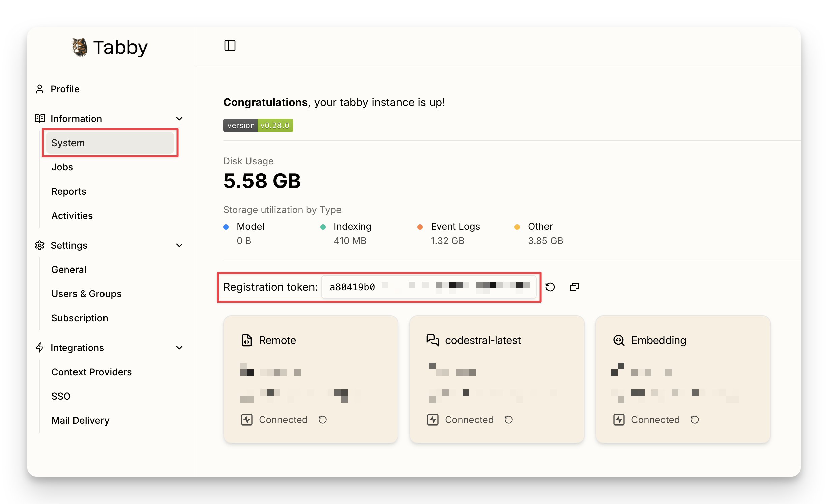This screenshot has width=828, height=504.
Task: Open Mail Delivery settings
Action: click(80, 420)
